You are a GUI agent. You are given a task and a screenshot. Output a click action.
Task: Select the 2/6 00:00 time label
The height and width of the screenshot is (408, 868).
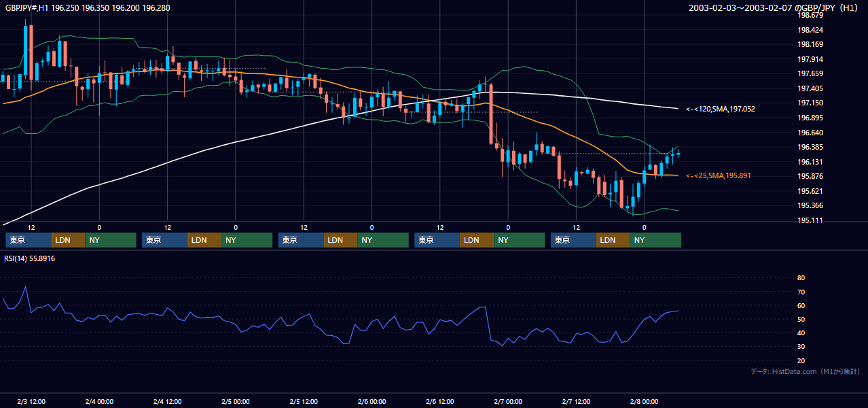372,401
